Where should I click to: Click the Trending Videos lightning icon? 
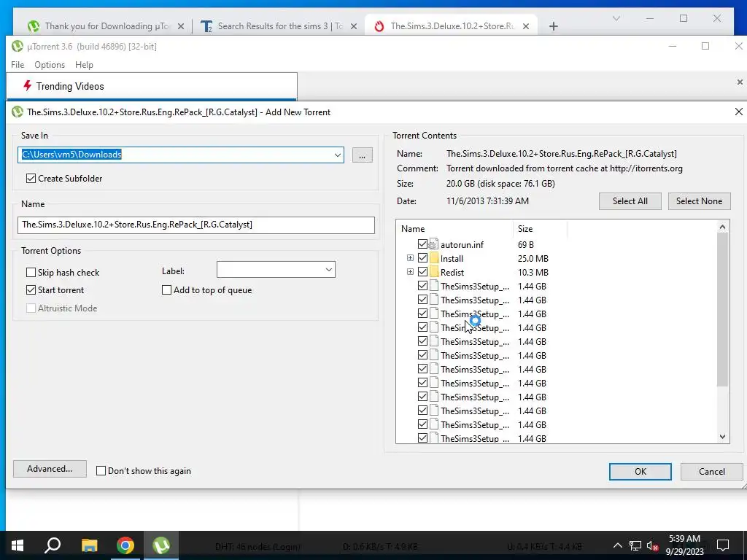pos(27,86)
